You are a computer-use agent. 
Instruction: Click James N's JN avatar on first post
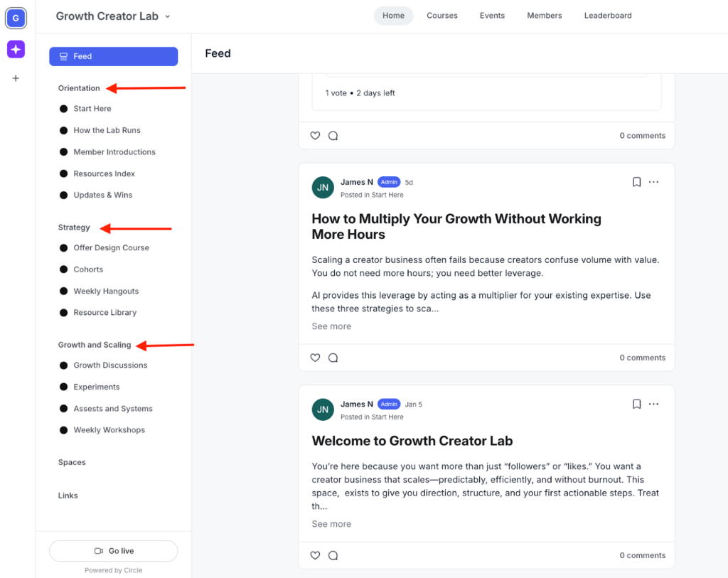[323, 188]
